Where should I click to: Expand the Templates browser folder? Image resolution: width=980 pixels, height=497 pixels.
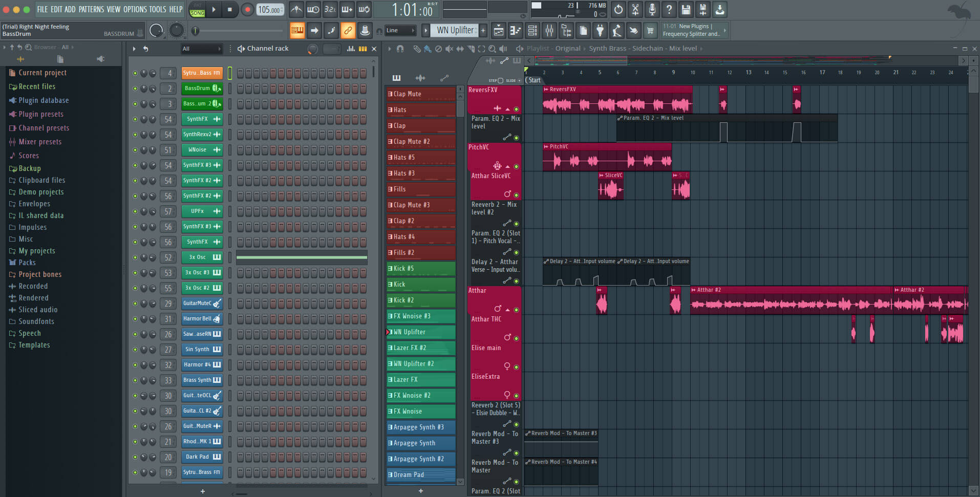(34, 345)
